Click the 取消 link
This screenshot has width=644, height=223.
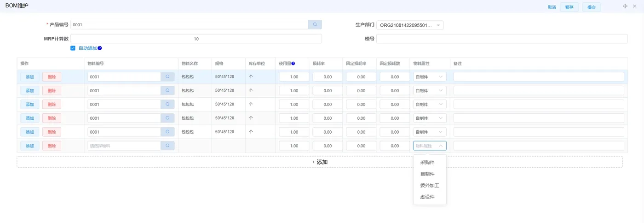552,7
